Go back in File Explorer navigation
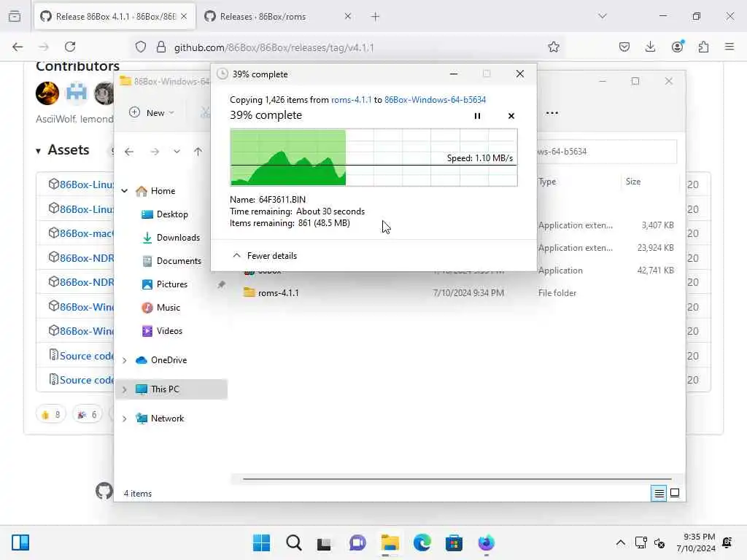Image resolution: width=747 pixels, height=560 pixels. pos(129,152)
